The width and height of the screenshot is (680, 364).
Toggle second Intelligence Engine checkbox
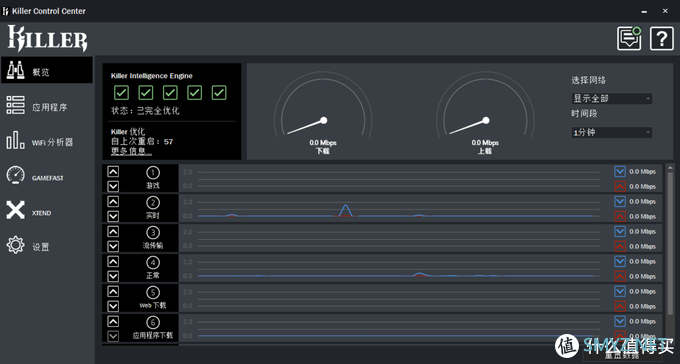click(146, 92)
